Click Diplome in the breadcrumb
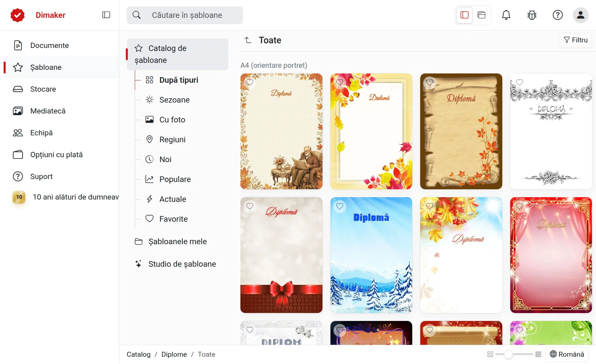 174,354
